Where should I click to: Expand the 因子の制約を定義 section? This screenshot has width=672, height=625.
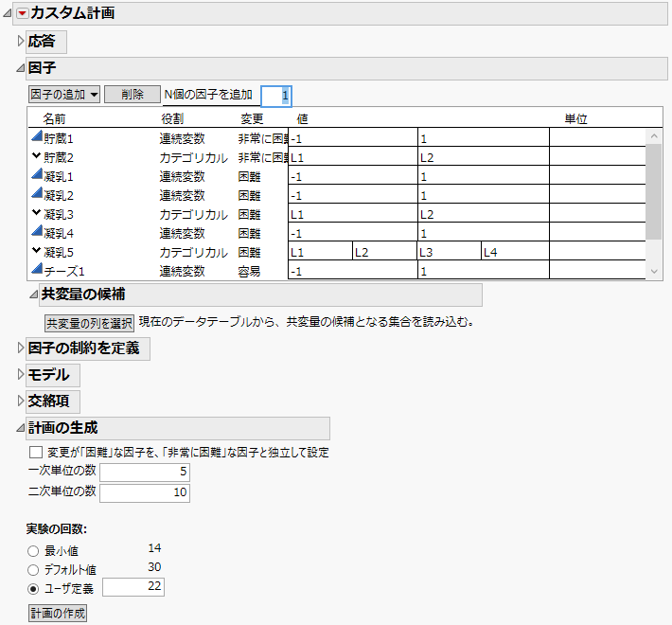[x=21, y=348]
